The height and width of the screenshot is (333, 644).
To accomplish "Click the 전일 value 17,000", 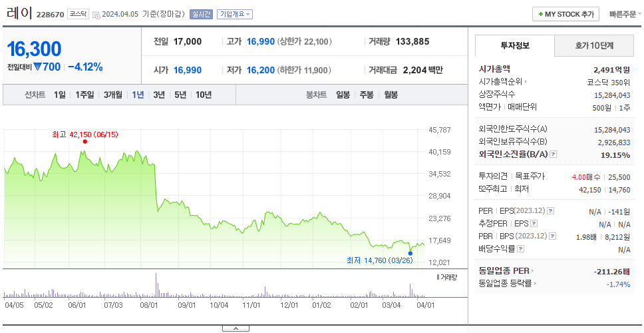I will coord(188,41).
